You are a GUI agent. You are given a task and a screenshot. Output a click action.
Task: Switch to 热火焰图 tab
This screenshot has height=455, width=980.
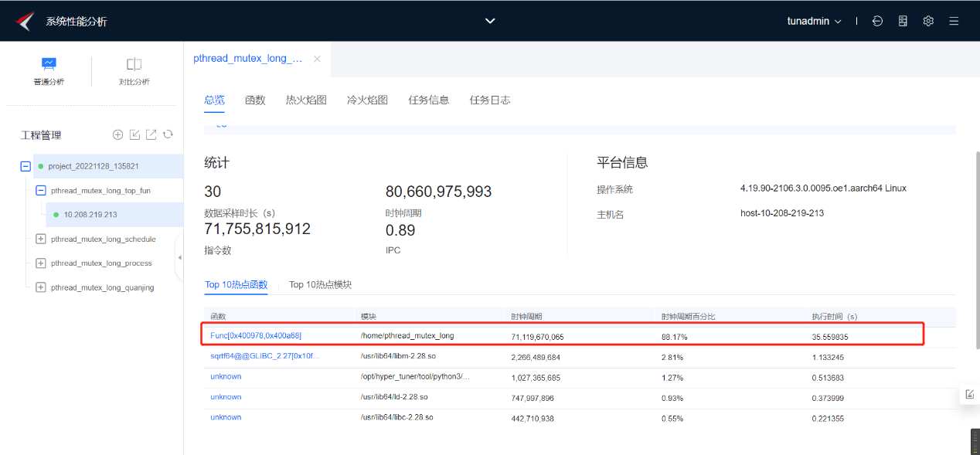pos(306,100)
